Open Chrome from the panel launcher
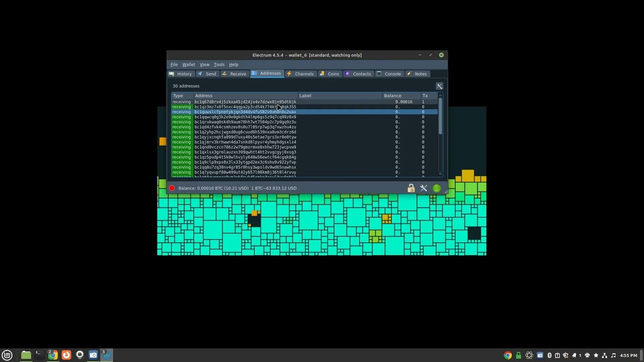The height and width of the screenshot is (362, 644). coord(53,355)
